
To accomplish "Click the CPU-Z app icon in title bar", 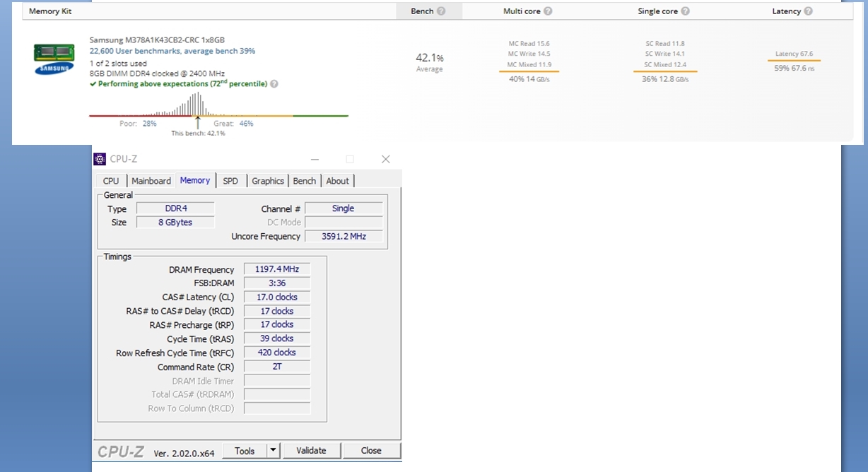I will tap(100, 159).
